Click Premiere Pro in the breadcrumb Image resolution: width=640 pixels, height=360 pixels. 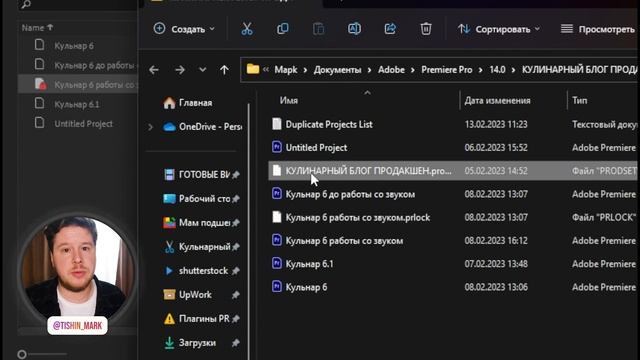click(x=447, y=70)
